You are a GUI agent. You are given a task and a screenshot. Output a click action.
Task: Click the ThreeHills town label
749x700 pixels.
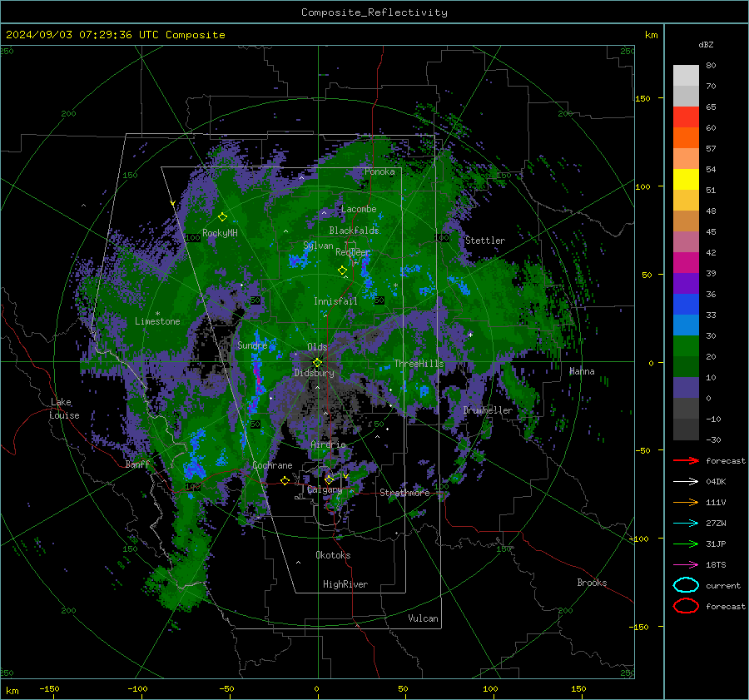[419, 364]
